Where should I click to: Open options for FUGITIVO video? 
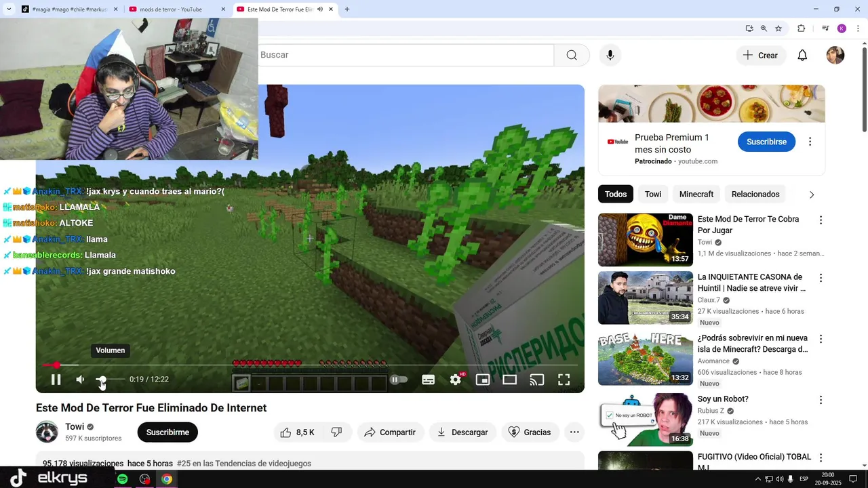click(821, 458)
